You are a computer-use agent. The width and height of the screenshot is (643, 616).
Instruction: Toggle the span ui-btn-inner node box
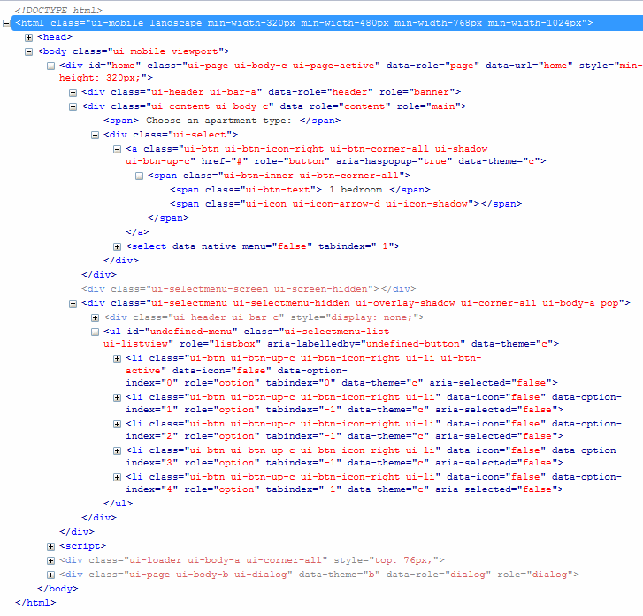[139, 176]
